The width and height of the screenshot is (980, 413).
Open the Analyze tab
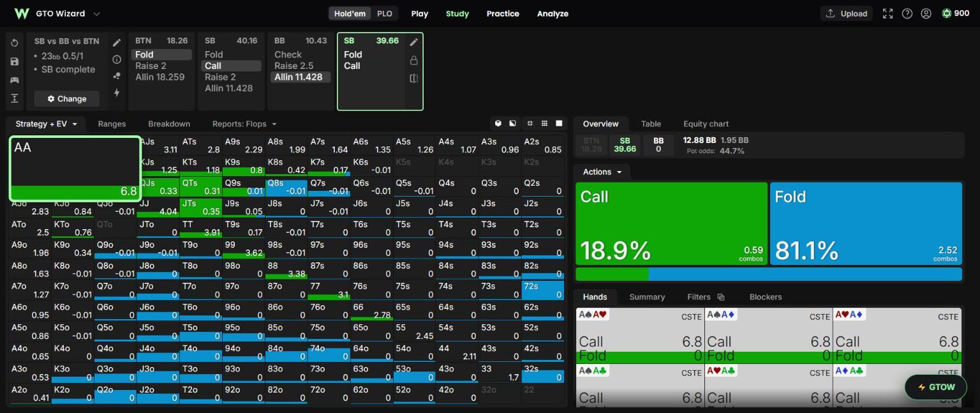pos(553,13)
